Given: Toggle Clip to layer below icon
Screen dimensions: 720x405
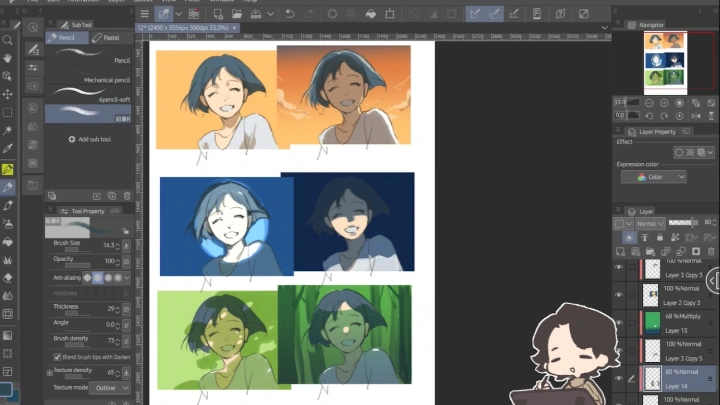Looking at the screenshot, I should pyautogui.click(x=629, y=237).
